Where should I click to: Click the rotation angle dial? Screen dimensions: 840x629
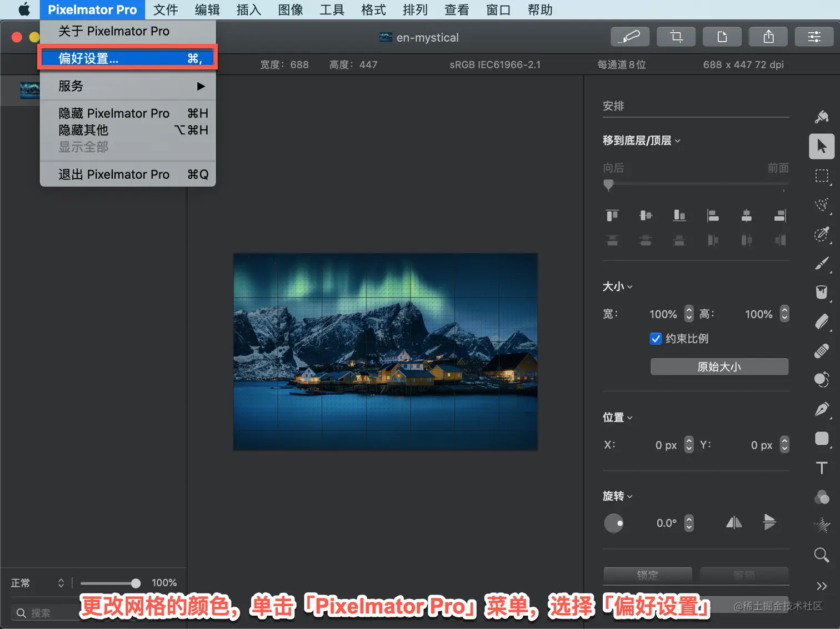click(614, 523)
